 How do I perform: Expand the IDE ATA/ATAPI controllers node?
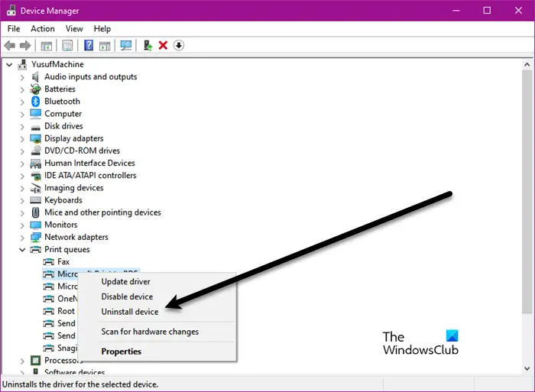pos(22,176)
